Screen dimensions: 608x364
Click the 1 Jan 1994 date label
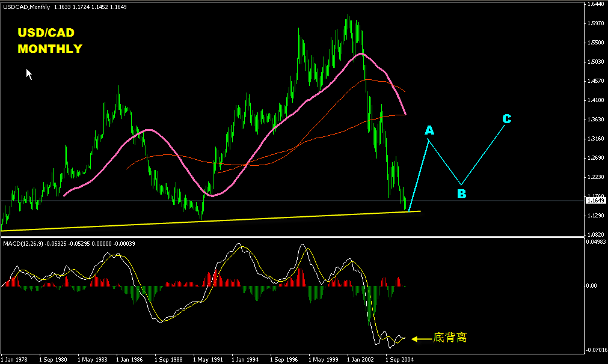pos(245,359)
